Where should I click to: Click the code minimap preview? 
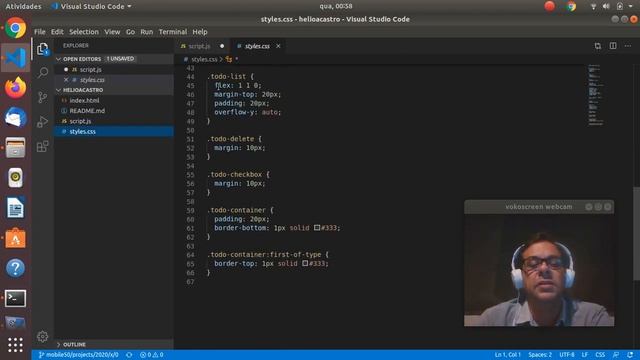pyautogui.click(x=596, y=95)
